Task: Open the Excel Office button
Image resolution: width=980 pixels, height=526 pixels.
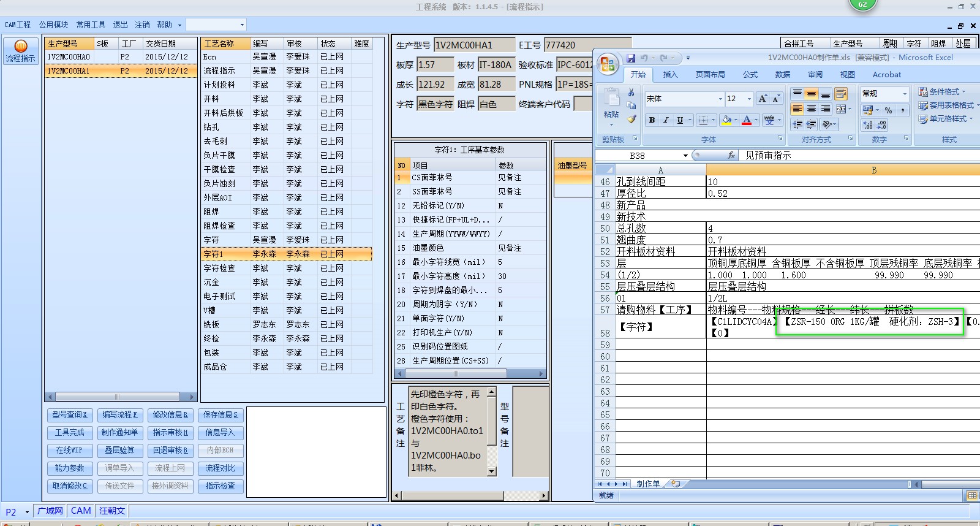Action: point(608,64)
